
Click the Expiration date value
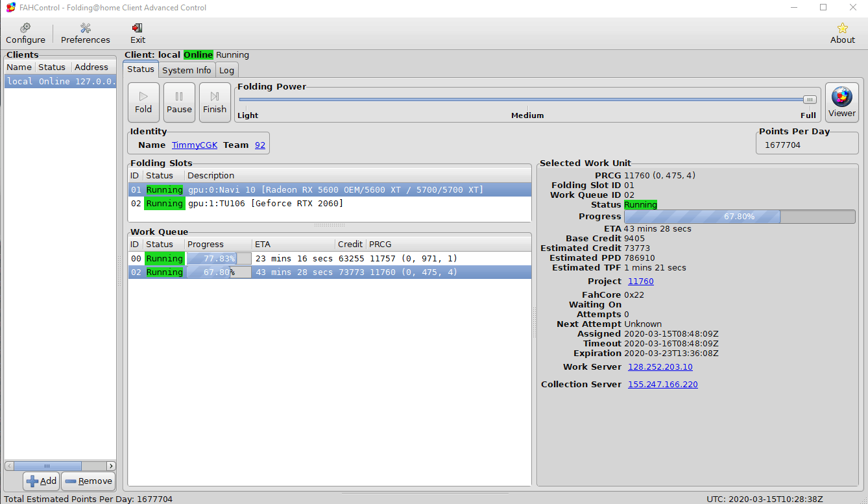pyautogui.click(x=671, y=354)
